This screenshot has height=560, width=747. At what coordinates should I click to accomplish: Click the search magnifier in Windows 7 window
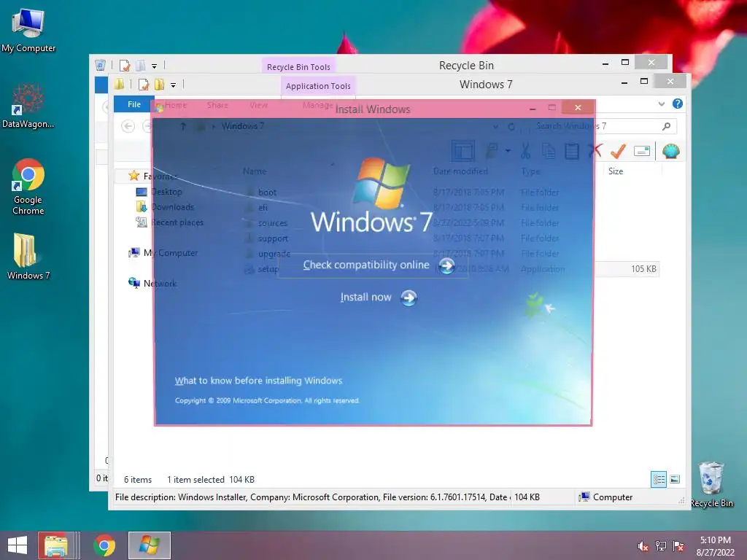[x=667, y=126]
